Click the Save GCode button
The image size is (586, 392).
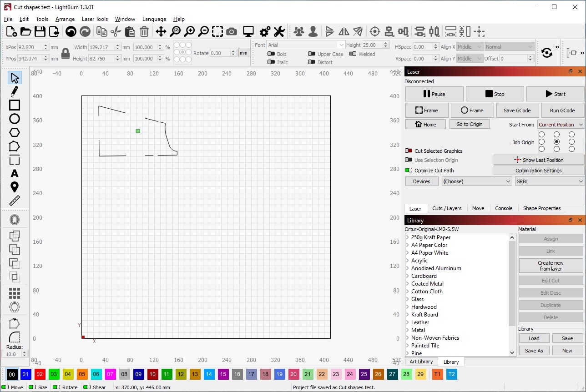pyautogui.click(x=517, y=111)
